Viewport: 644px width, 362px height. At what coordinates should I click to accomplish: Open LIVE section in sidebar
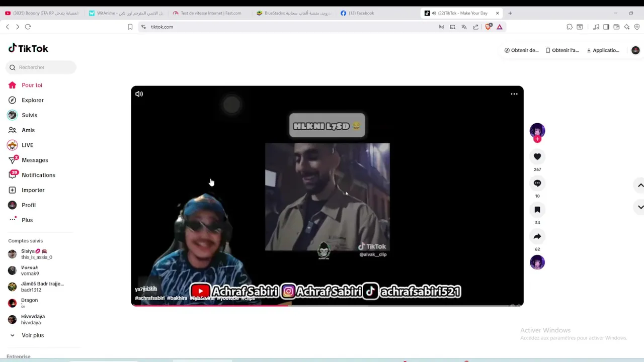point(27,145)
